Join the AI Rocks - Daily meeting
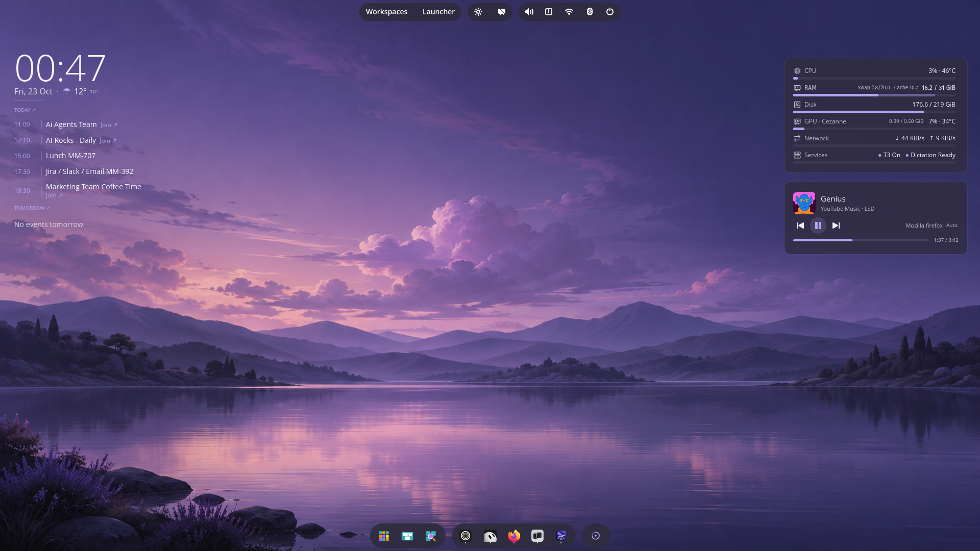Image resolution: width=980 pixels, height=551 pixels. (108, 141)
